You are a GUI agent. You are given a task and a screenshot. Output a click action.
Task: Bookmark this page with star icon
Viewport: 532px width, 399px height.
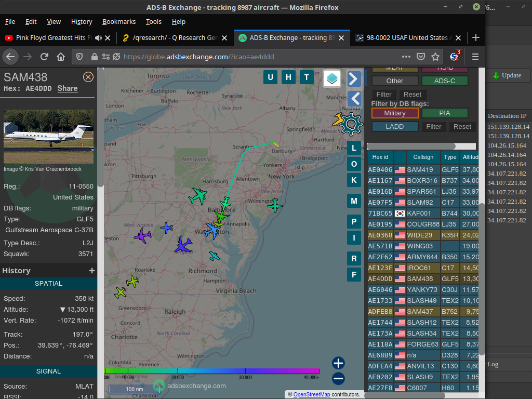[x=435, y=57]
